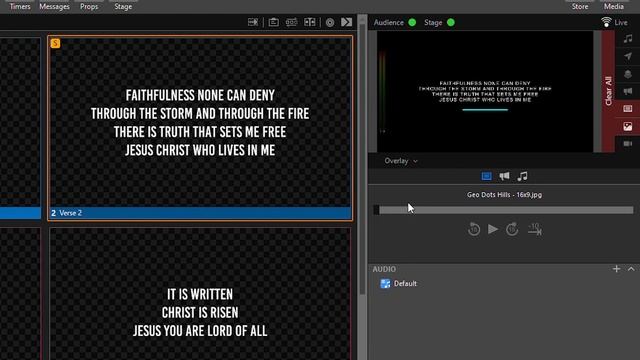
Task: Click the clear audio music note icon
Action: [x=628, y=39]
